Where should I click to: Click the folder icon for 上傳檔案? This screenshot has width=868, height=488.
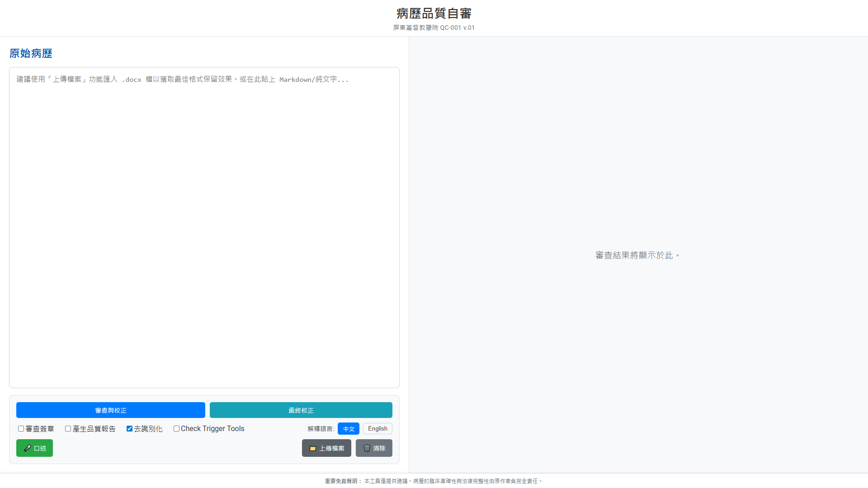[312, 448]
